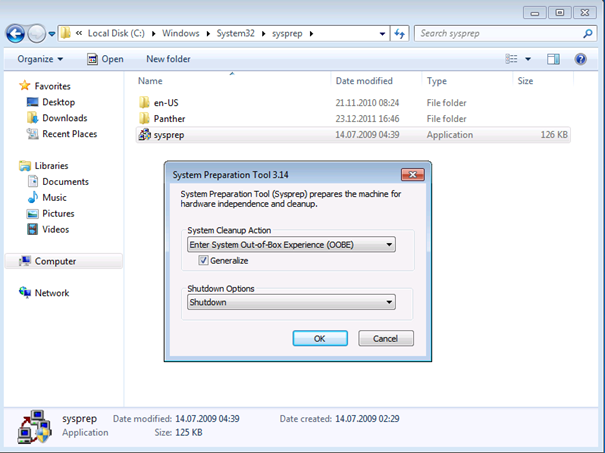Open Shutdown Options dropdown
The image size is (605, 453).
click(x=291, y=302)
